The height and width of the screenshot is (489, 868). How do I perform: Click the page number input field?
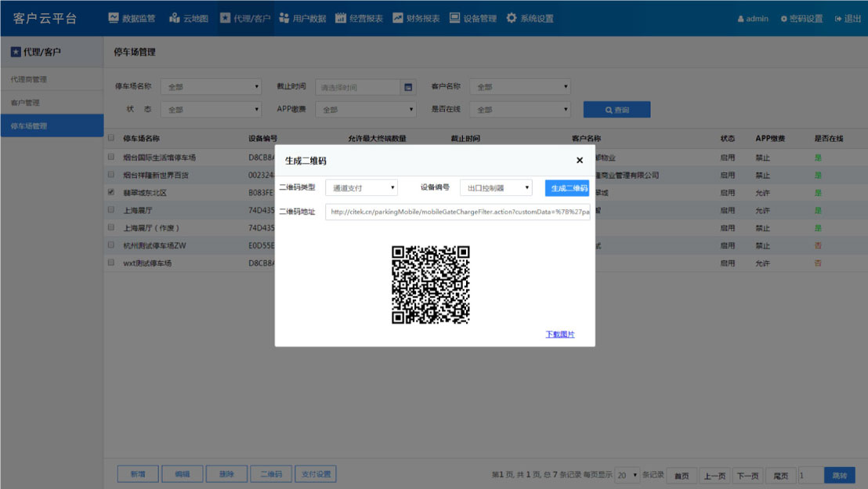point(811,475)
